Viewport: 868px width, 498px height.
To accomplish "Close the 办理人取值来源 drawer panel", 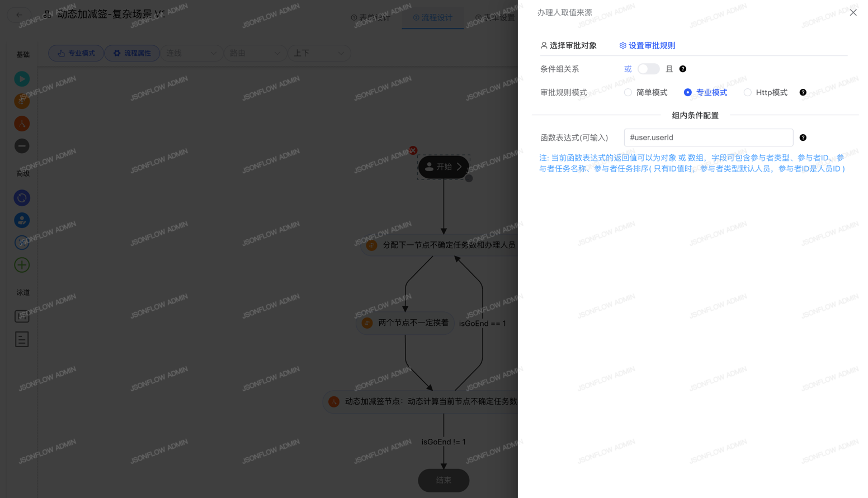I will coord(853,12).
